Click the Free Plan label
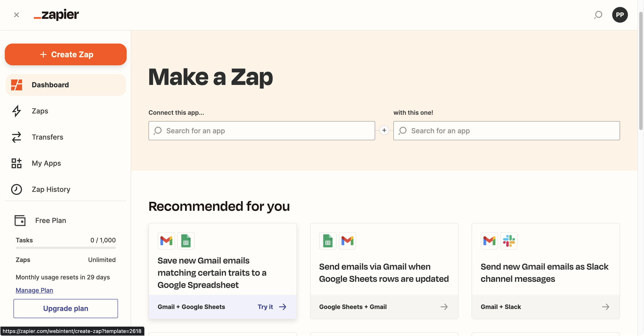Image resolution: width=644 pixels, height=336 pixels. tap(51, 221)
